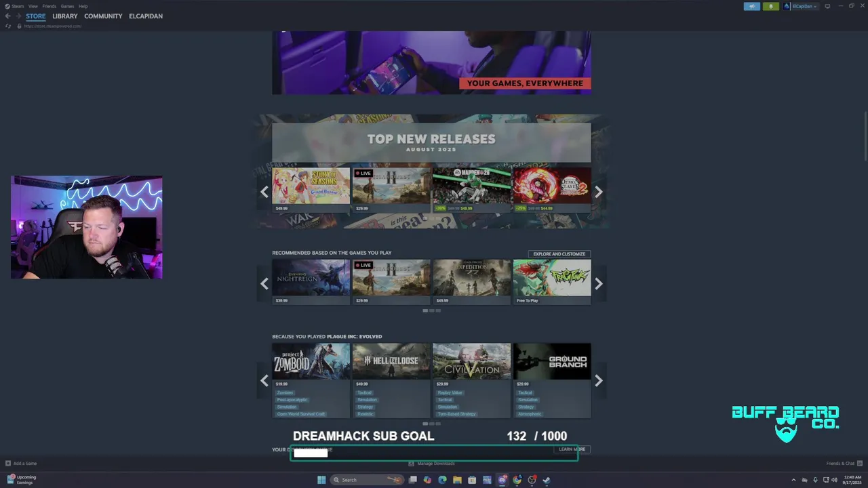Screen dimensions: 868x488
Task: Open Discord from the taskbar
Action: click(502, 480)
